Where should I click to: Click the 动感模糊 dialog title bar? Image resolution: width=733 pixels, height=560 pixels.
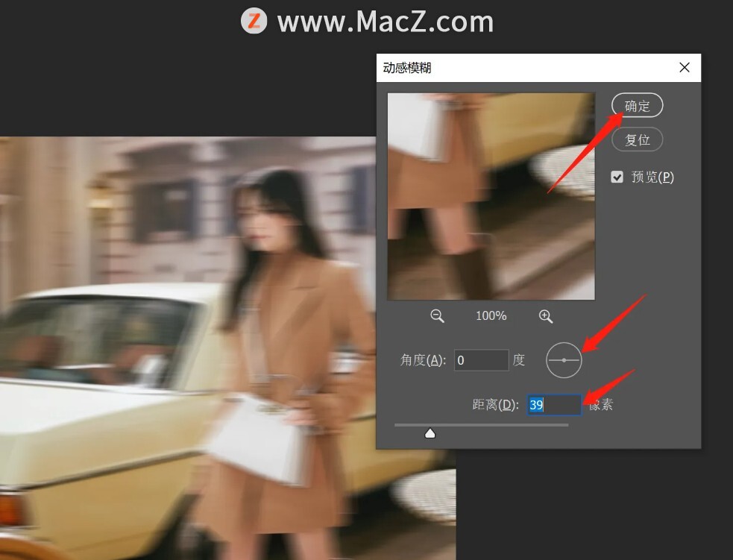(x=522, y=68)
